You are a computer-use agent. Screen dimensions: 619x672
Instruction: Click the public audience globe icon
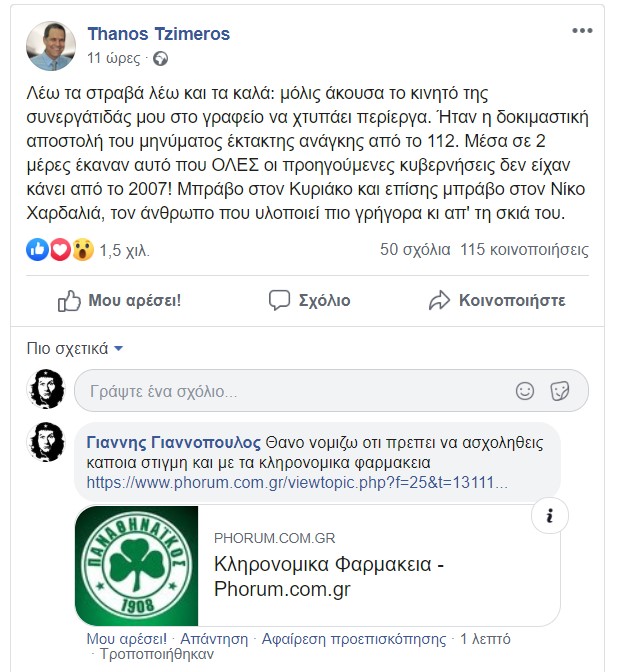160,58
